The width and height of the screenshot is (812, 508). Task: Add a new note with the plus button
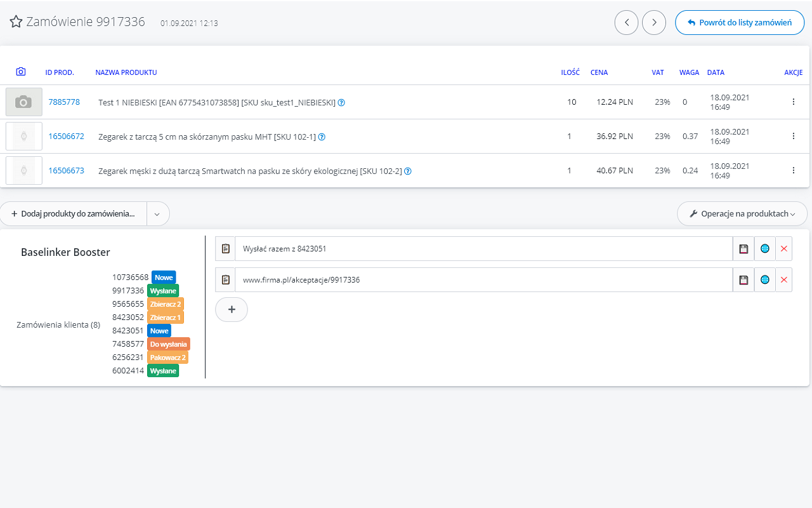pos(232,309)
